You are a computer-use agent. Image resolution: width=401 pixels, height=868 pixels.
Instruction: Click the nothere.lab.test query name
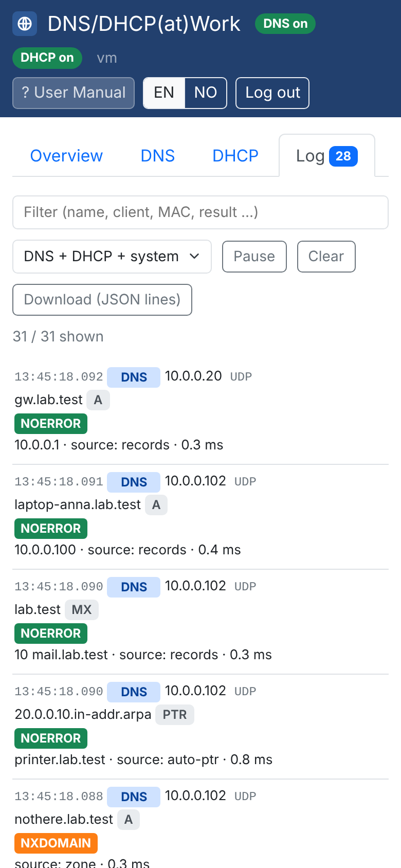click(x=64, y=820)
